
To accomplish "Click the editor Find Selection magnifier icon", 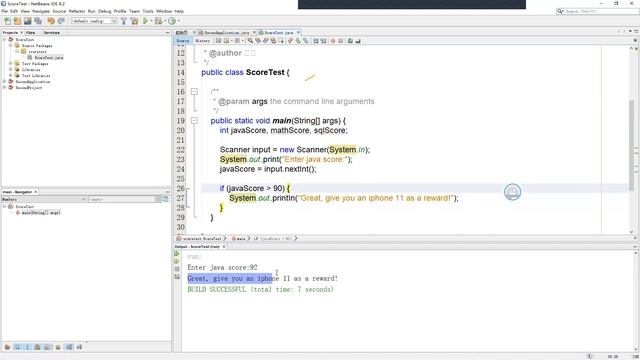I will 250,41.
